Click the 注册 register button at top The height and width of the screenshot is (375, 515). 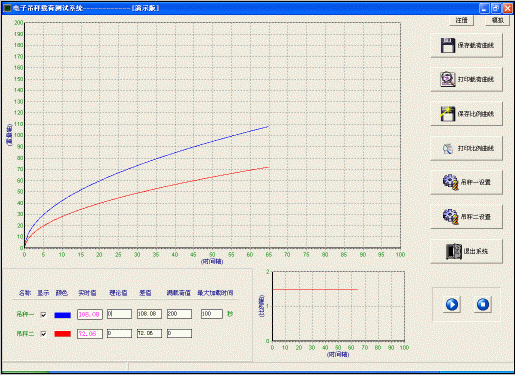point(462,20)
